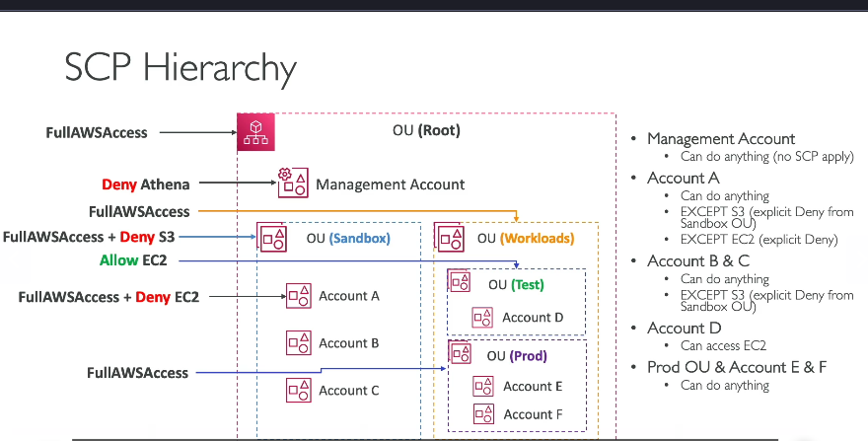Click FullAWSAccess + Deny EC2 label
Viewport: 868px width, 441px height.
(108, 298)
